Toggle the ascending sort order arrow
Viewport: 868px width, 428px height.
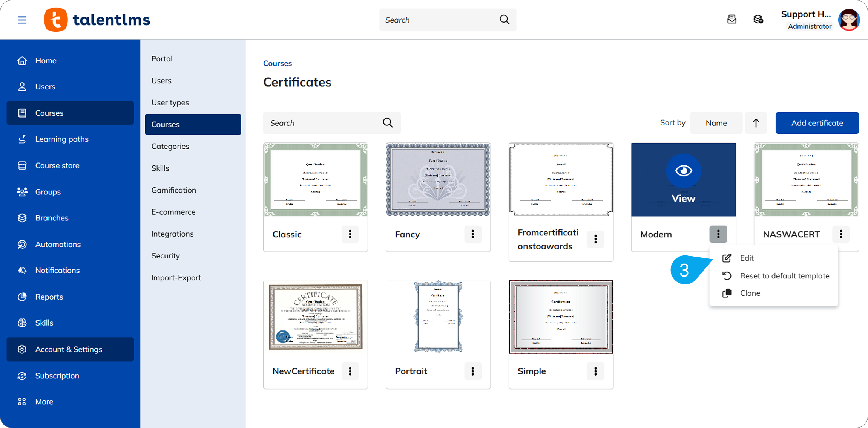756,123
